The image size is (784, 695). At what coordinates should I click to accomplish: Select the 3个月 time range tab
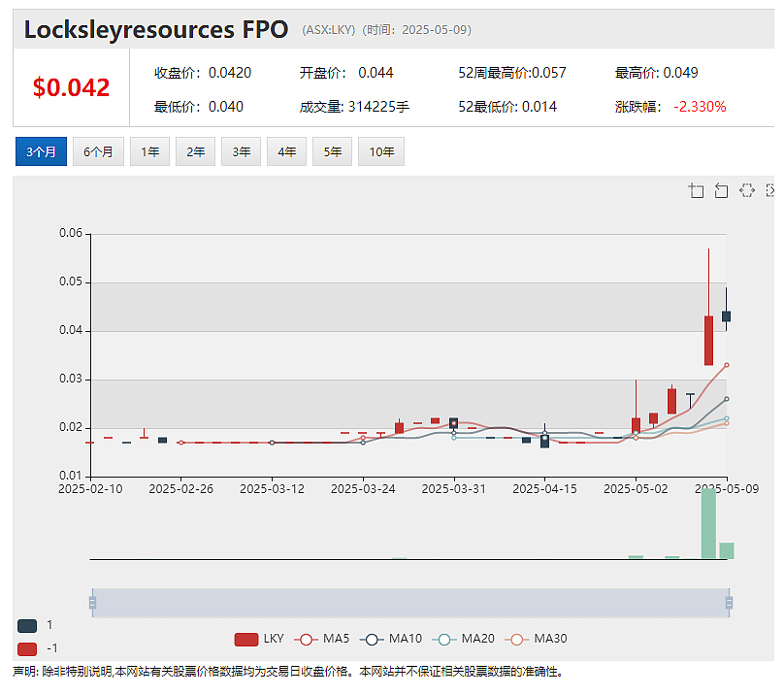tap(41, 151)
